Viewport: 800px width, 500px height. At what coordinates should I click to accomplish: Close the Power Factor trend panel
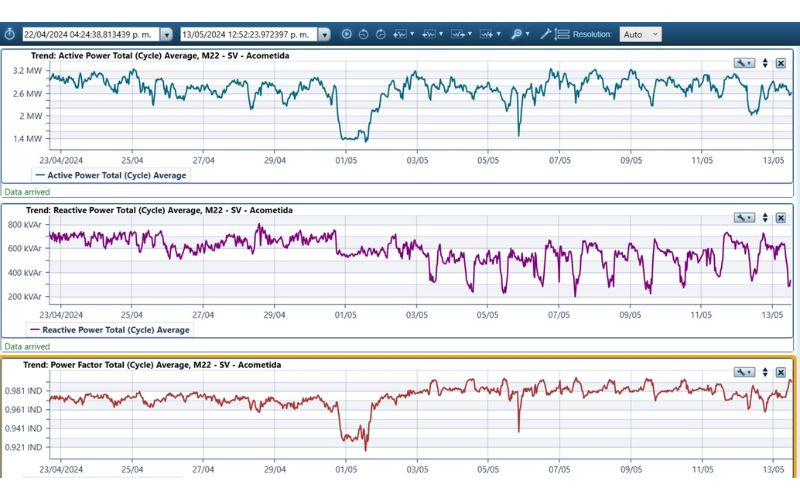point(781,372)
